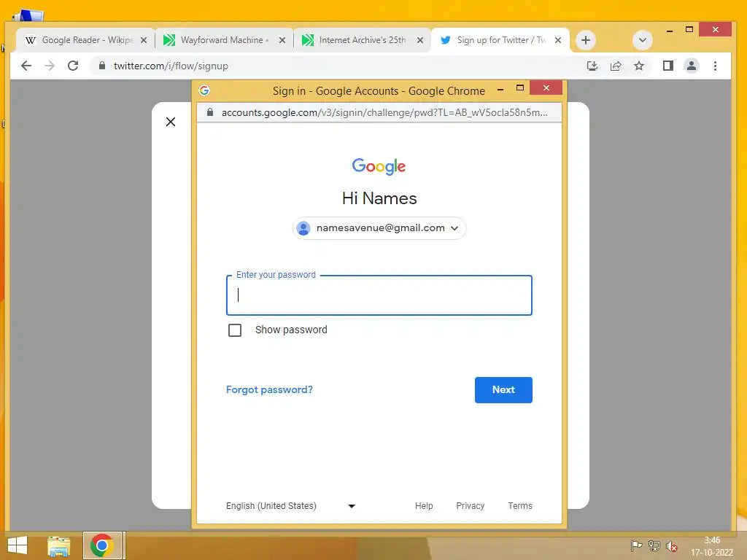The width and height of the screenshot is (747, 560).
Task: Switch to Wayforward Machine tab
Action: [224, 40]
